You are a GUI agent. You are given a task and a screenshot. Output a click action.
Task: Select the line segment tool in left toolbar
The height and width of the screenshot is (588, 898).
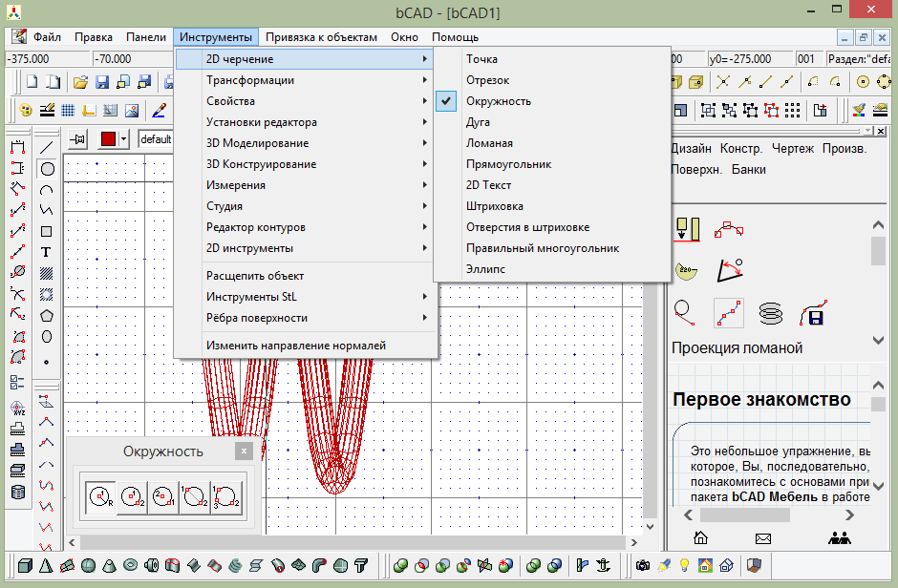47,148
